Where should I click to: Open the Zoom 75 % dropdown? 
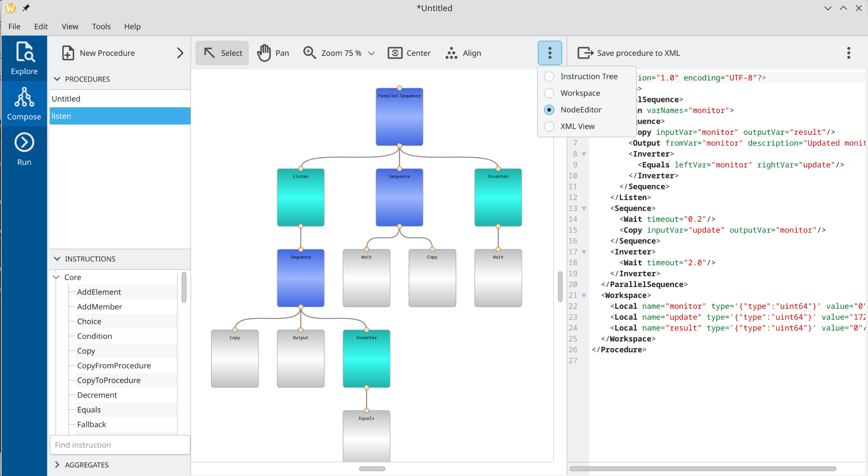coord(371,53)
